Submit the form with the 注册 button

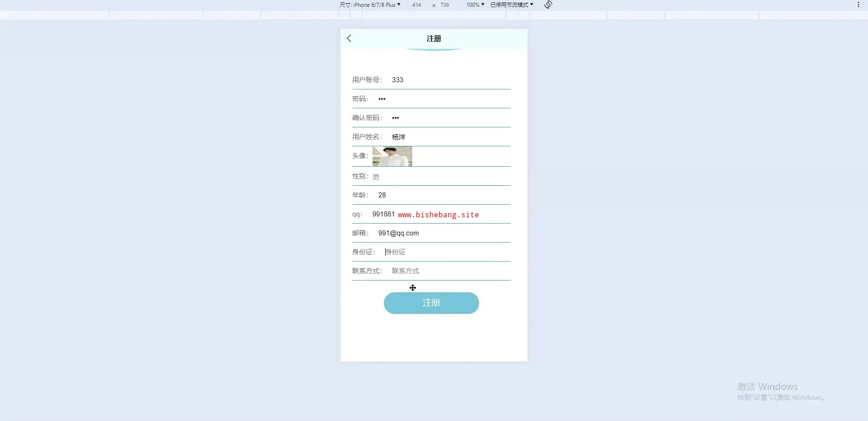click(x=431, y=303)
